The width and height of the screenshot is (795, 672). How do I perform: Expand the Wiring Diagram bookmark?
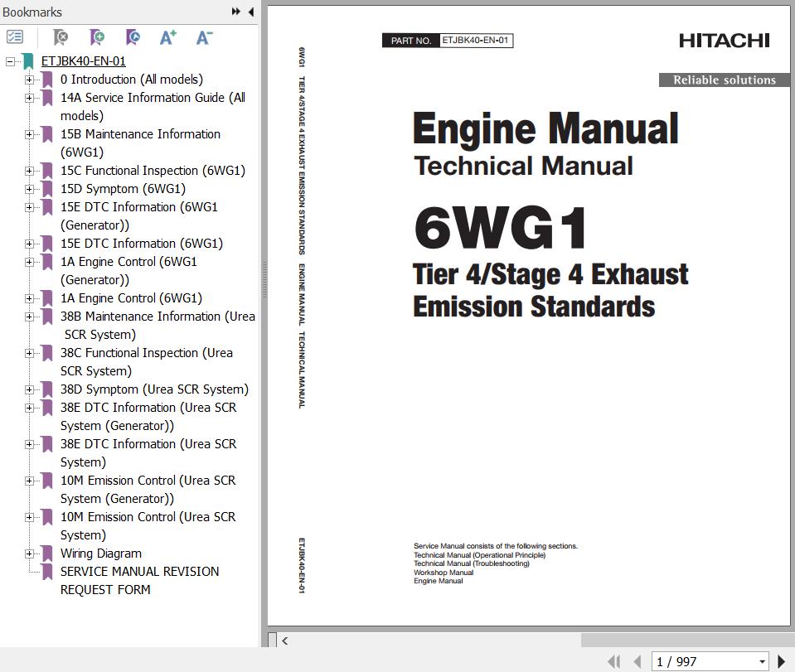click(x=29, y=554)
